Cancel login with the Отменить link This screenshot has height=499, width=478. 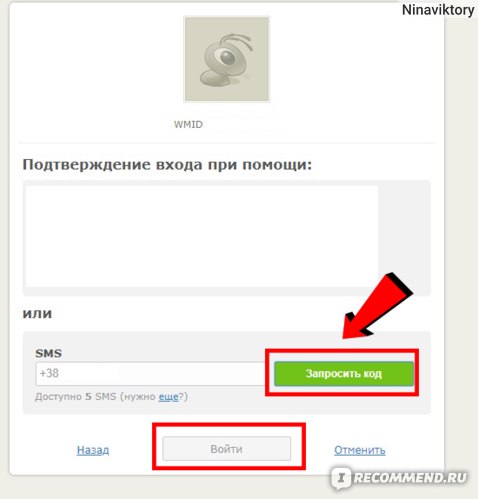[360, 450]
